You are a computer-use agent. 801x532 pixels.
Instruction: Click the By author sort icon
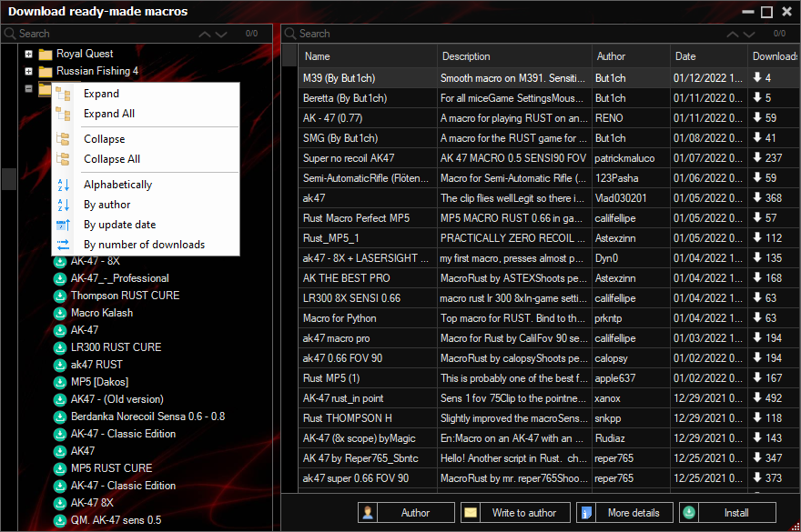(x=64, y=205)
